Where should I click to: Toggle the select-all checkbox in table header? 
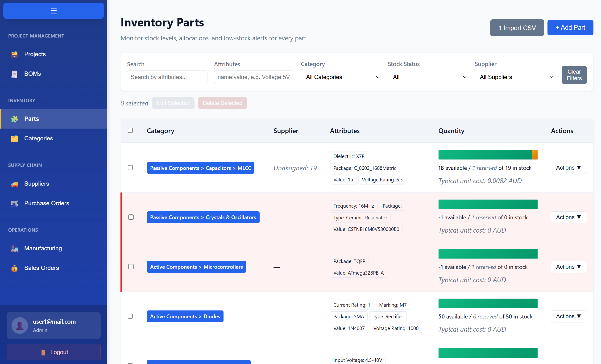tap(130, 130)
